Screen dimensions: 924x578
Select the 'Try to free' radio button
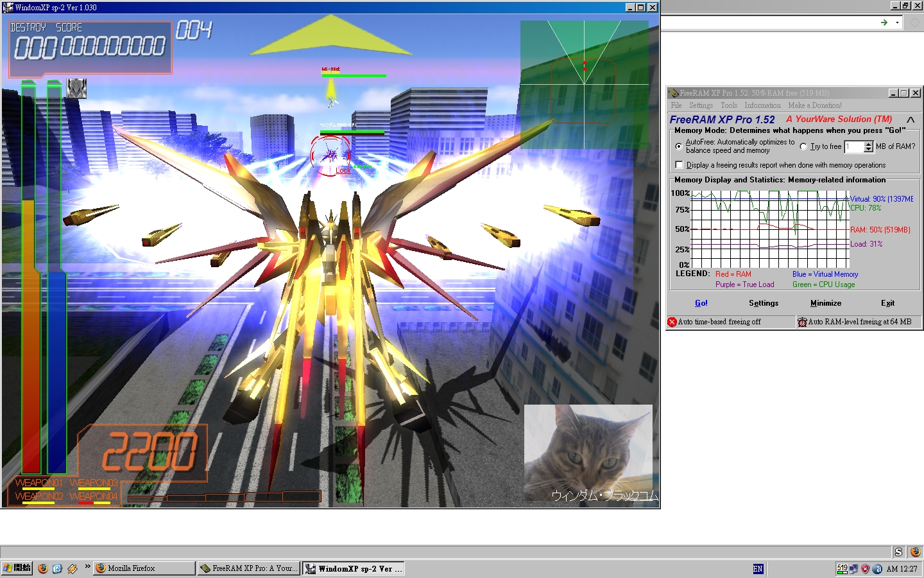click(803, 146)
